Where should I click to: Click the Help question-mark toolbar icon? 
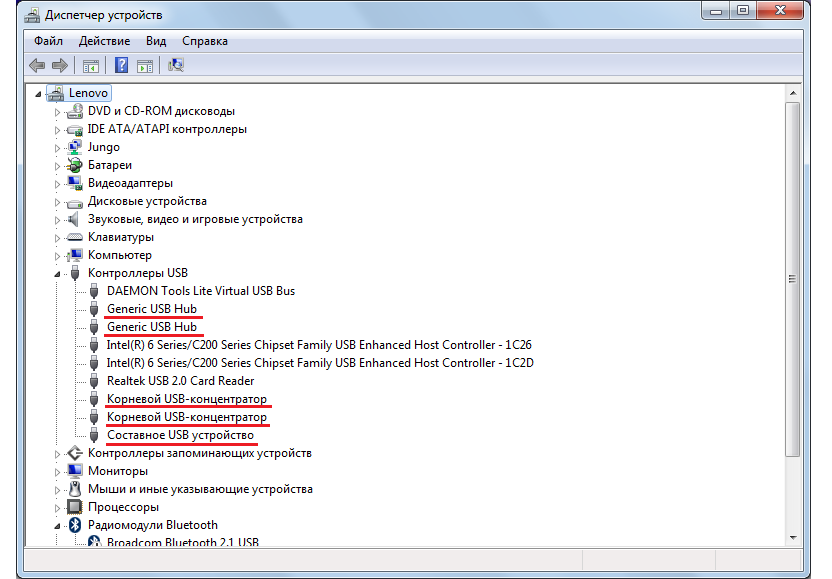pyautogui.click(x=121, y=66)
